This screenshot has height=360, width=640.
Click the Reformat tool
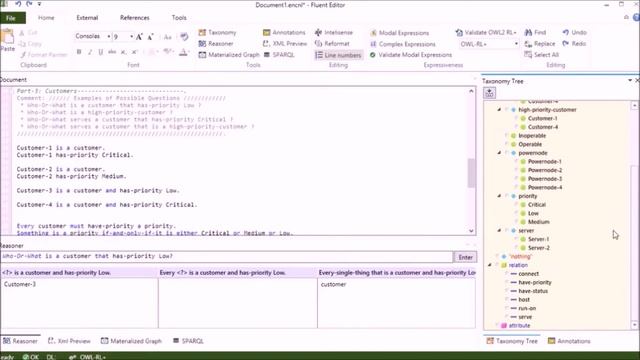point(332,43)
